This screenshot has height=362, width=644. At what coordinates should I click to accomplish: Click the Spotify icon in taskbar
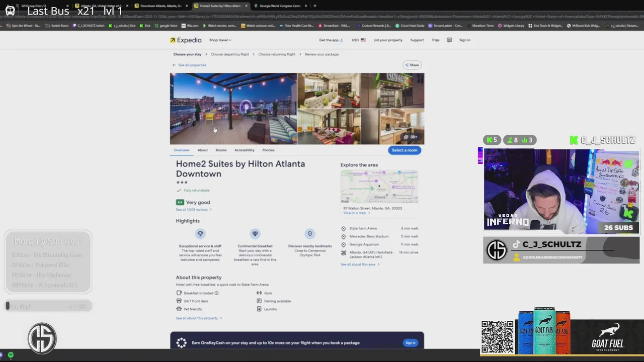11,355
